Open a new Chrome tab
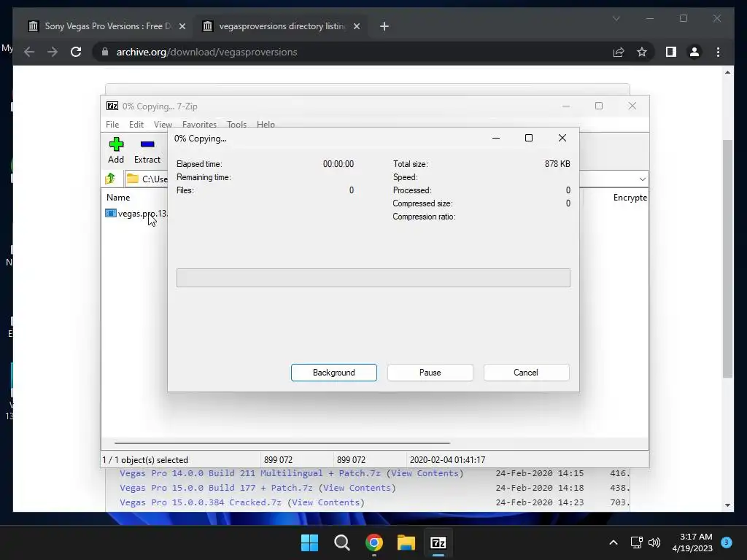 click(384, 26)
